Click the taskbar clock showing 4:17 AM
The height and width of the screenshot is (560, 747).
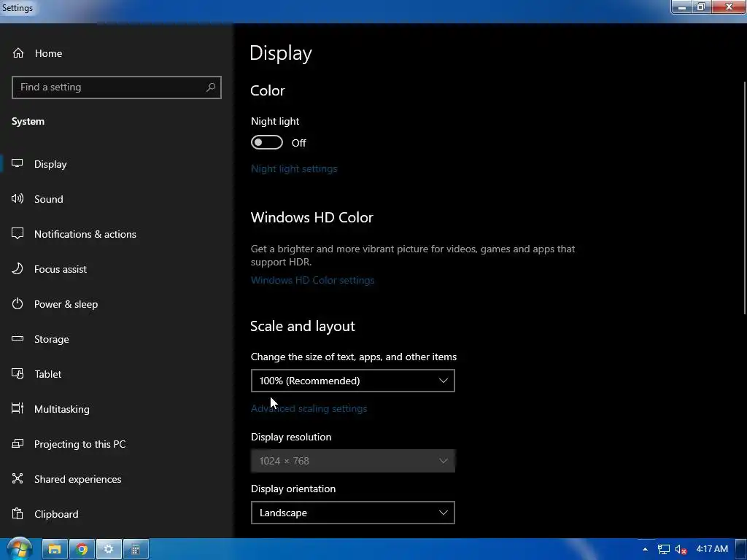click(712, 549)
